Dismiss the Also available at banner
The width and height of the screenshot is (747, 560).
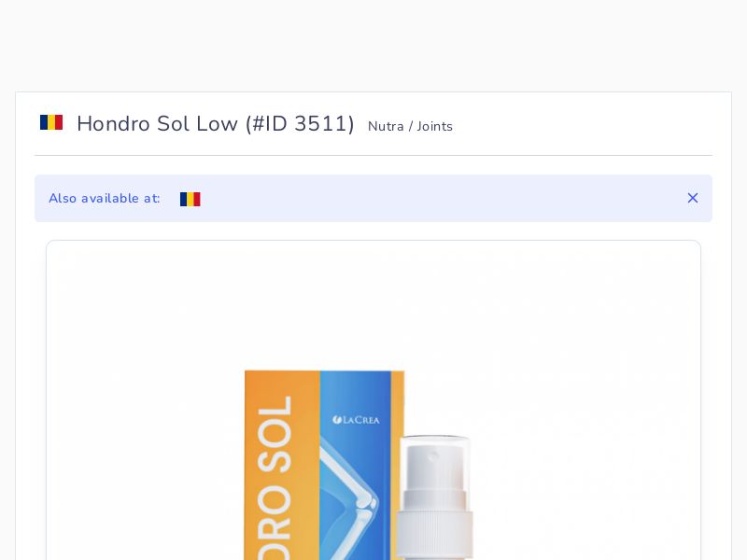pyautogui.click(x=693, y=198)
